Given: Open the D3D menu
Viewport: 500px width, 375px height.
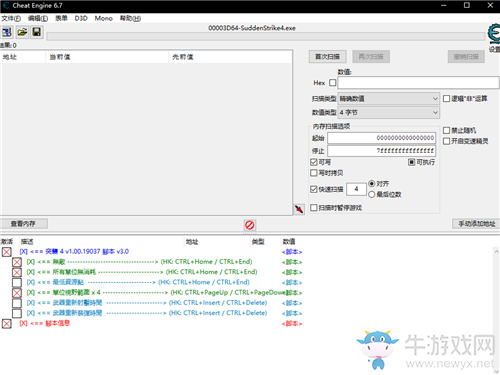Looking at the screenshot, I should tap(81, 18).
